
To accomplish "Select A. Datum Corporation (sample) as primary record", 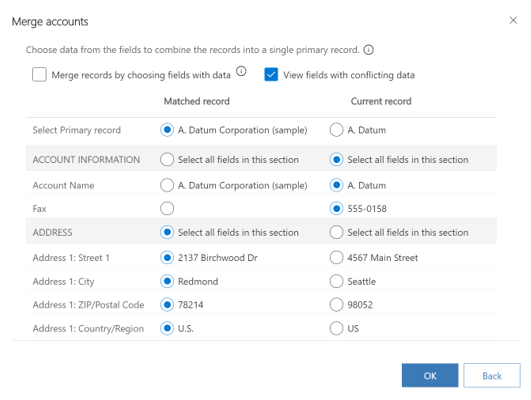I will click(x=167, y=130).
